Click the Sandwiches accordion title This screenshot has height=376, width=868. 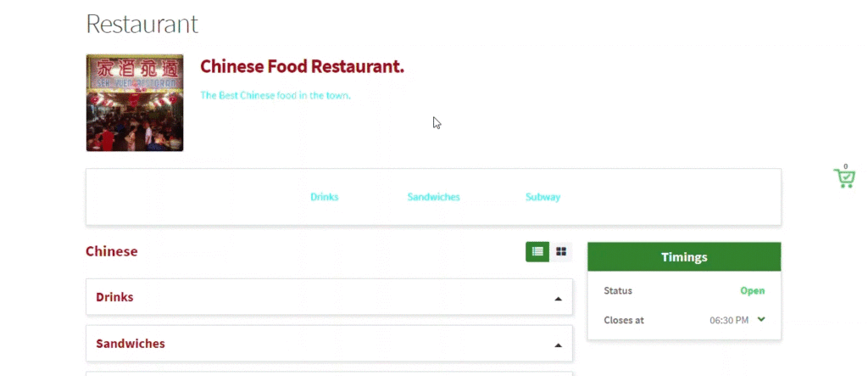131,344
